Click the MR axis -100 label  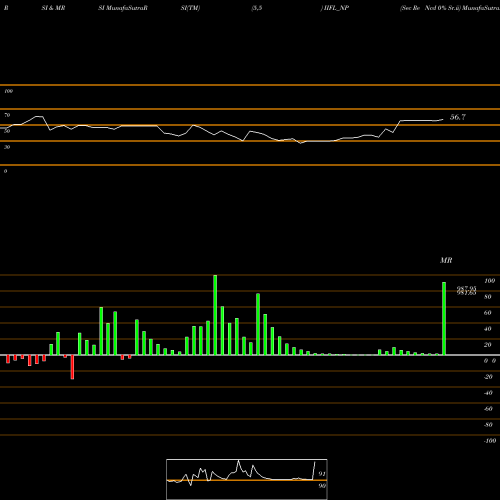point(489,441)
